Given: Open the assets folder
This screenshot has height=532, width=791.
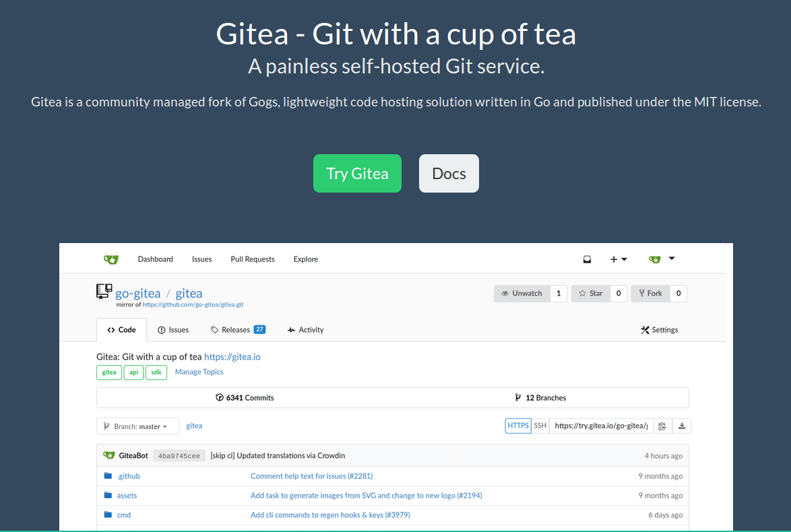Looking at the screenshot, I should (x=127, y=496).
